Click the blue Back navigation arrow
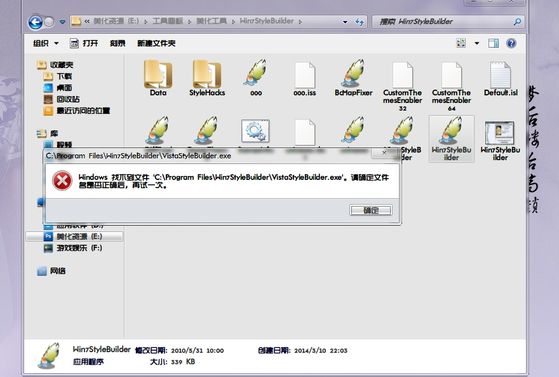 pyautogui.click(x=35, y=22)
